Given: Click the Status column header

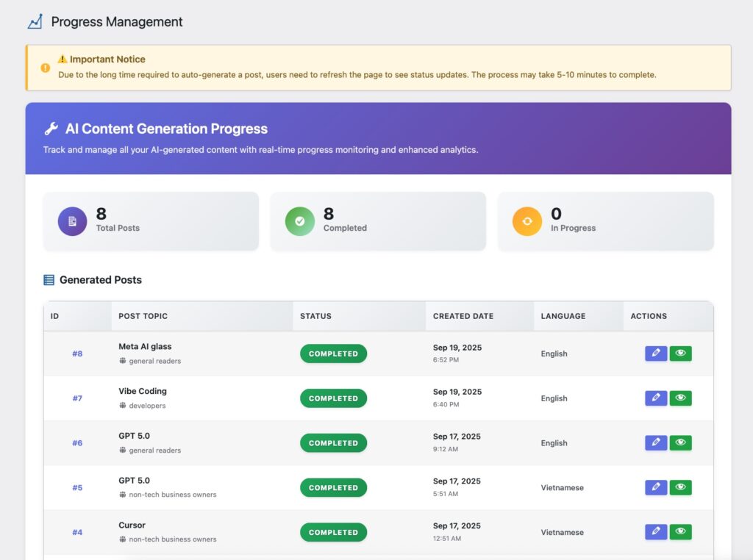Looking at the screenshot, I should click(x=315, y=316).
